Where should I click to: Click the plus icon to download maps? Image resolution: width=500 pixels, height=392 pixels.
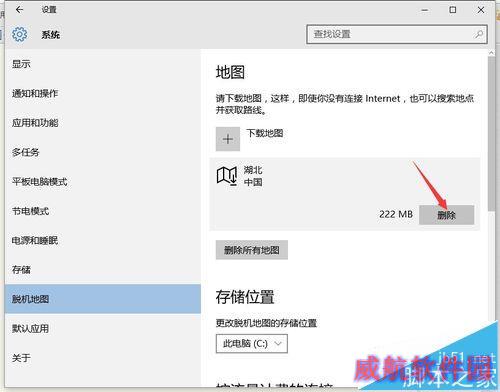click(x=228, y=139)
